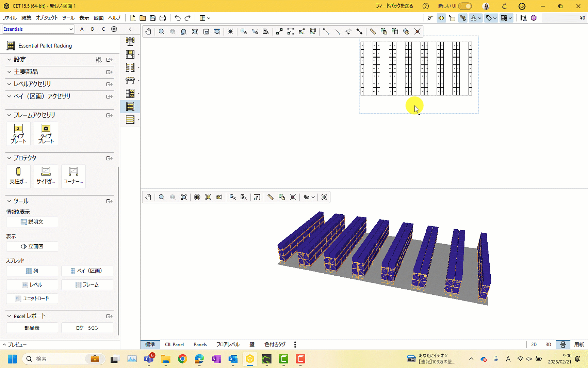
Task: Insert the 支柱ガ... post protector
Action: (x=18, y=176)
